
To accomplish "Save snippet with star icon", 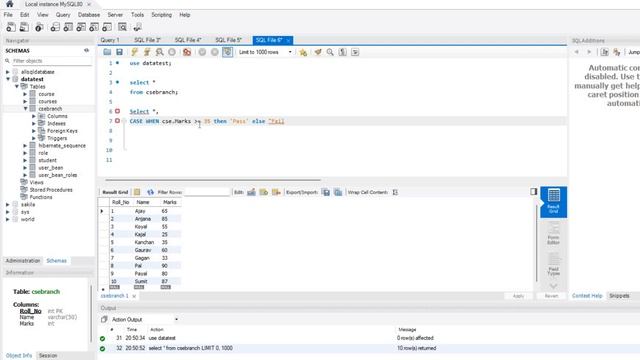I will (x=303, y=52).
